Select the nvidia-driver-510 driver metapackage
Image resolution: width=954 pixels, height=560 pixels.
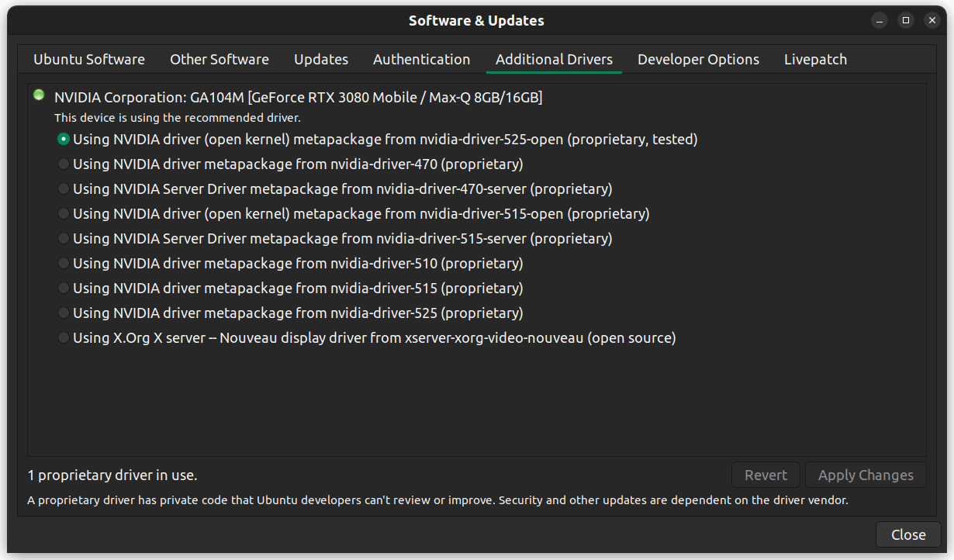point(63,263)
